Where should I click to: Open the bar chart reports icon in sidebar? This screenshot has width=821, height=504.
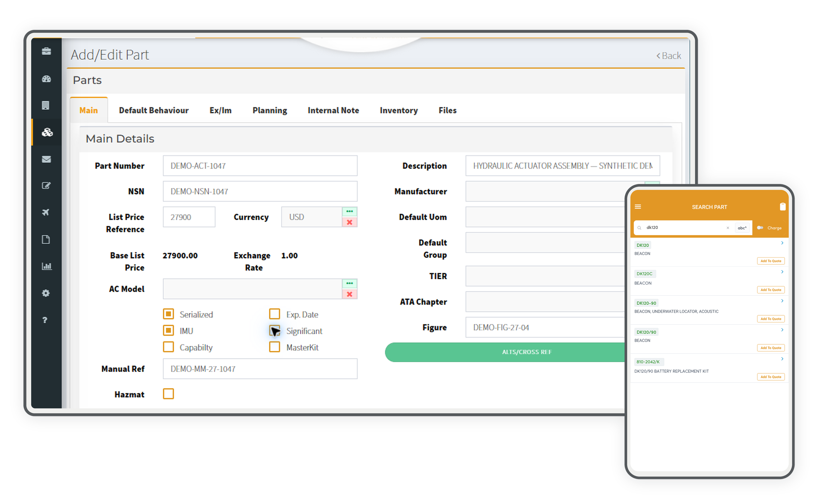(x=46, y=266)
